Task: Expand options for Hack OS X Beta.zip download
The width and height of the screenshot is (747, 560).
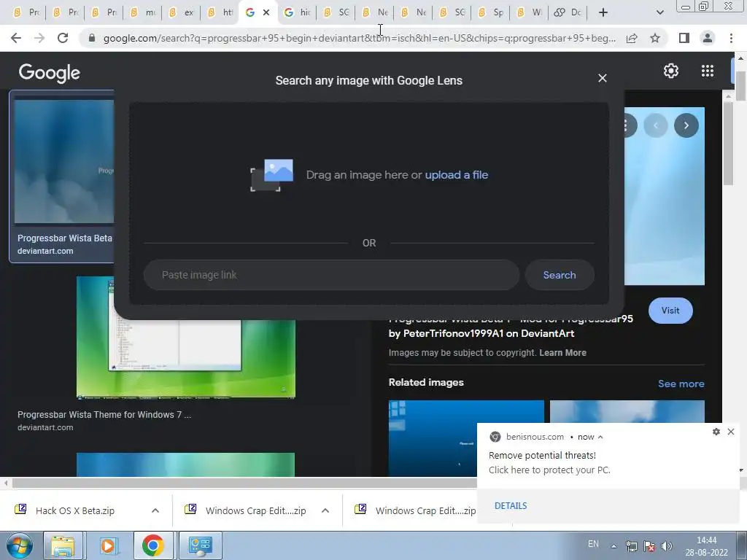Action: pos(155,510)
